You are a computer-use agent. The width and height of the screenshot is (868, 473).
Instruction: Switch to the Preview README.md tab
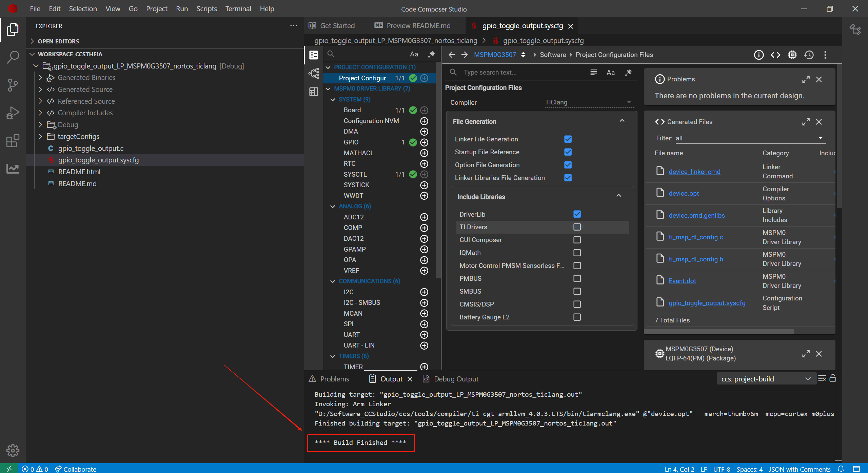point(413,26)
